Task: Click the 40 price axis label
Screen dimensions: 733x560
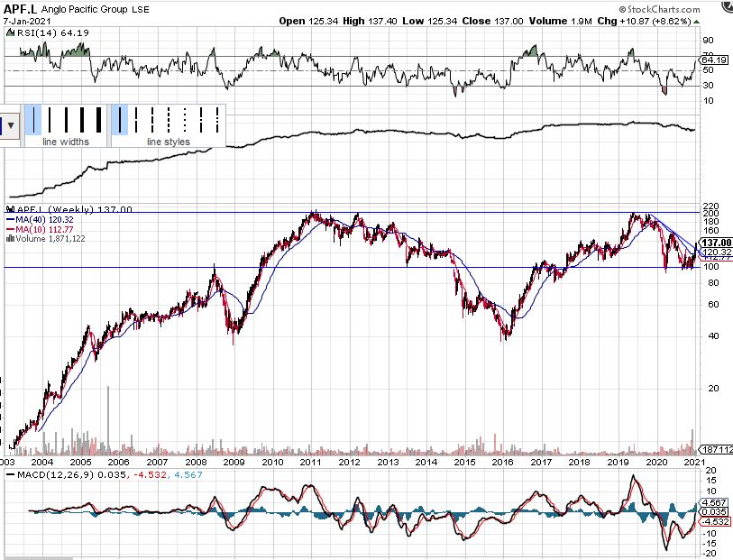Action: (713, 336)
